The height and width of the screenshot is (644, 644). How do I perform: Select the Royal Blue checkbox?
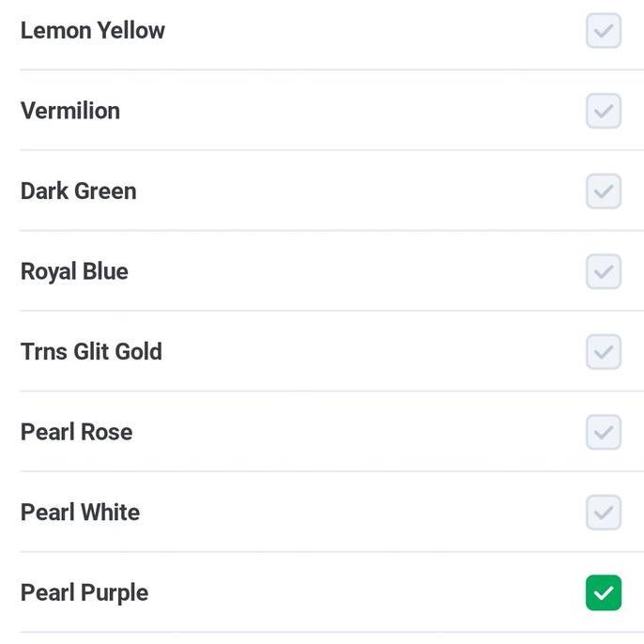tap(604, 271)
